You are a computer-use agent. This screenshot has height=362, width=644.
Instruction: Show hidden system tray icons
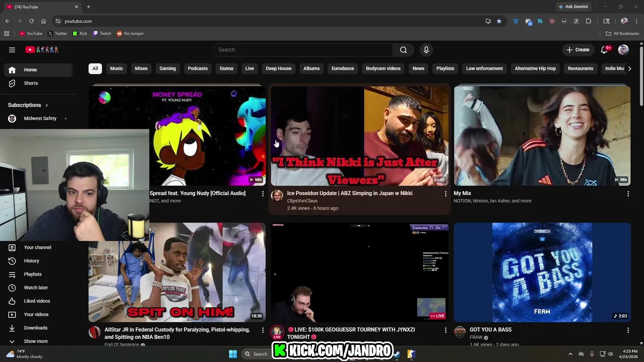570,354
